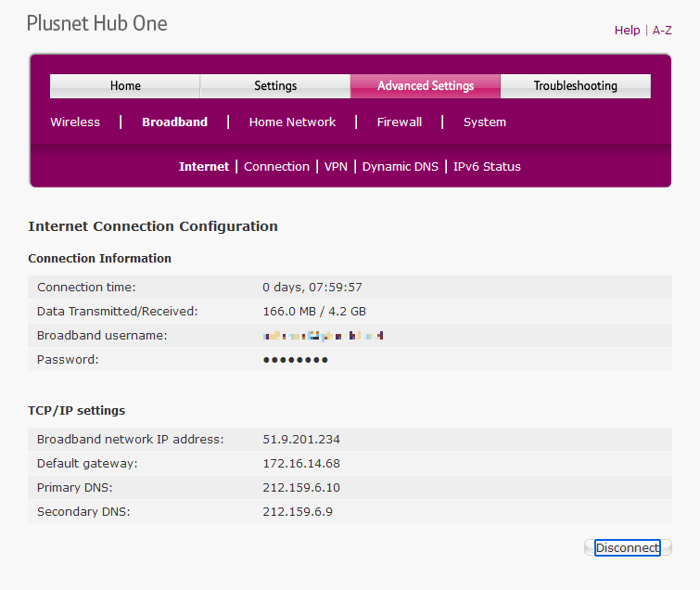Select the Internet sub-menu item
Image resolution: width=700 pixels, height=590 pixels.
click(x=204, y=167)
